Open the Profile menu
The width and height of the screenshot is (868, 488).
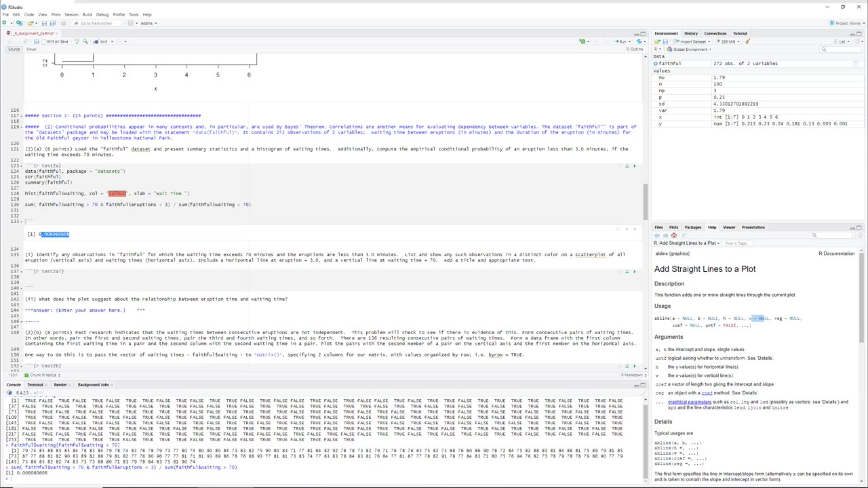[x=119, y=14]
